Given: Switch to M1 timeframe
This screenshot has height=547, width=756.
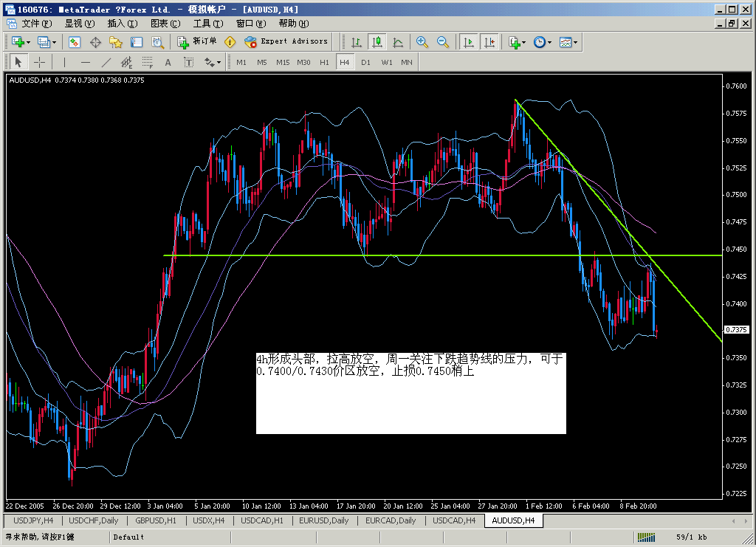Looking at the screenshot, I should click(241, 62).
